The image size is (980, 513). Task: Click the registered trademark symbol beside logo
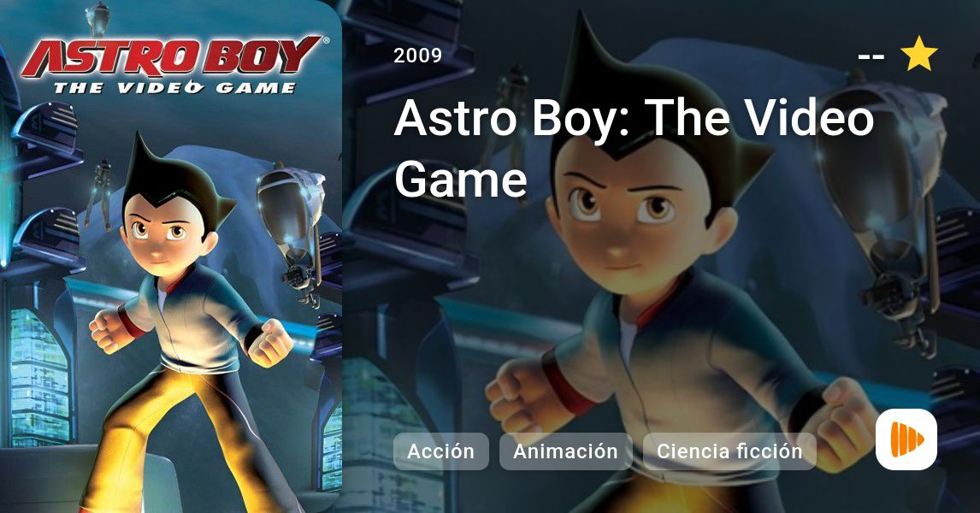tap(326, 41)
